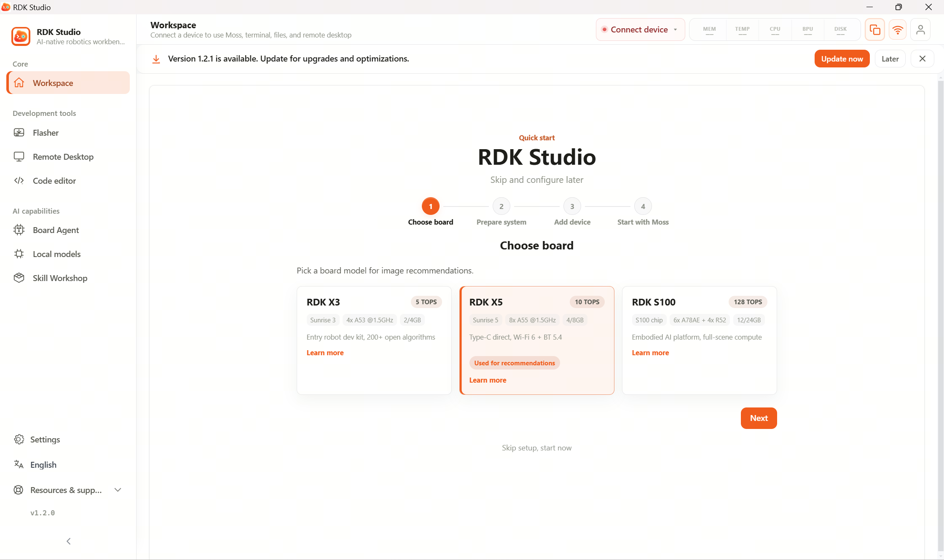This screenshot has width=944, height=560.
Task: Click Skip and configure later link
Action: click(x=536, y=180)
